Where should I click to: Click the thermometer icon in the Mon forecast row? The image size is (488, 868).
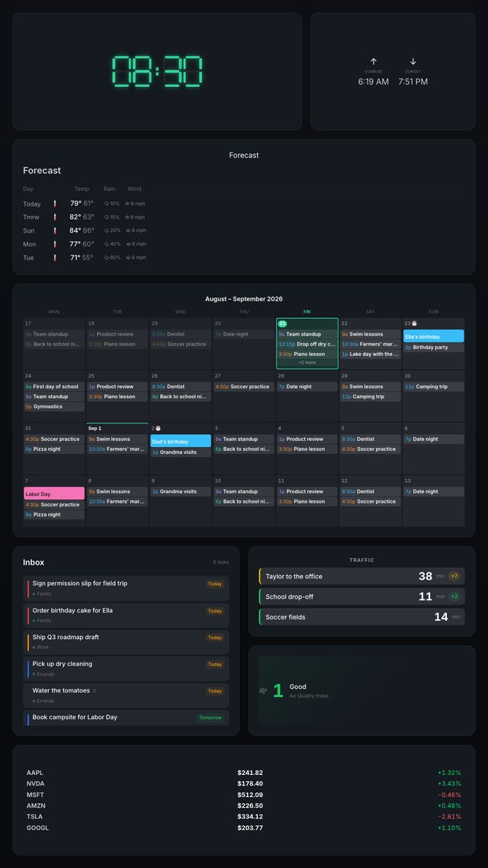click(55, 244)
